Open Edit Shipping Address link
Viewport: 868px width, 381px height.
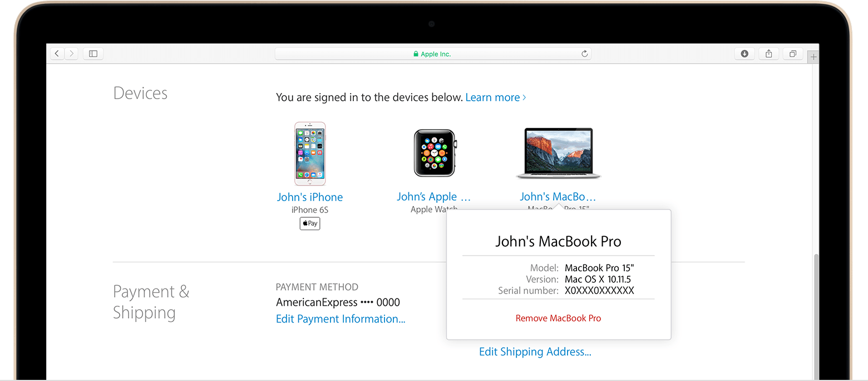coord(535,352)
